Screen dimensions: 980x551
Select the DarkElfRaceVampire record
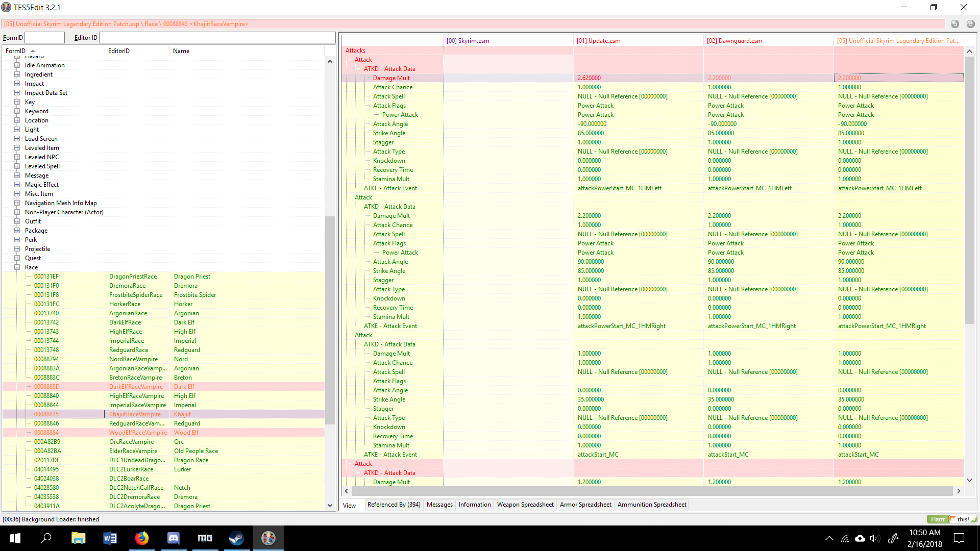click(163, 387)
